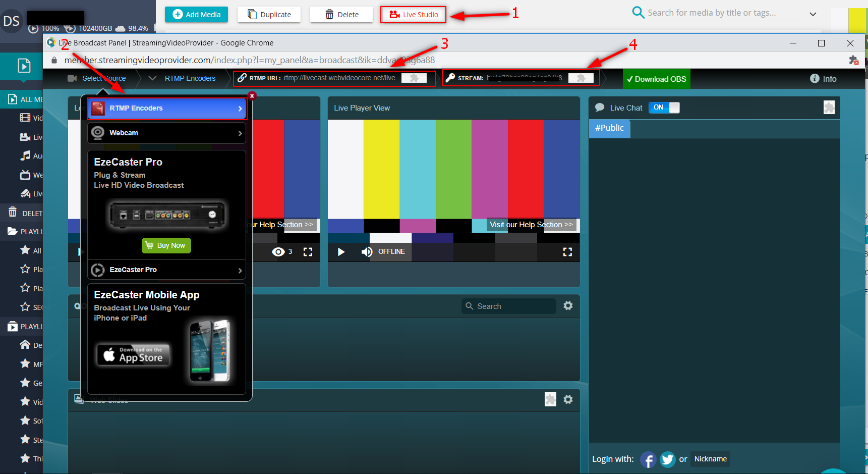Click the viewer count eye icon
868x474 pixels.
[x=278, y=251]
